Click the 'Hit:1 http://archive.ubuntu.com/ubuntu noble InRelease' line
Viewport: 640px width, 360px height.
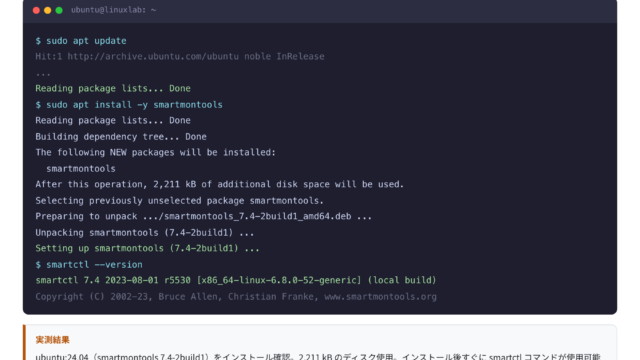[x=180, y=56]
